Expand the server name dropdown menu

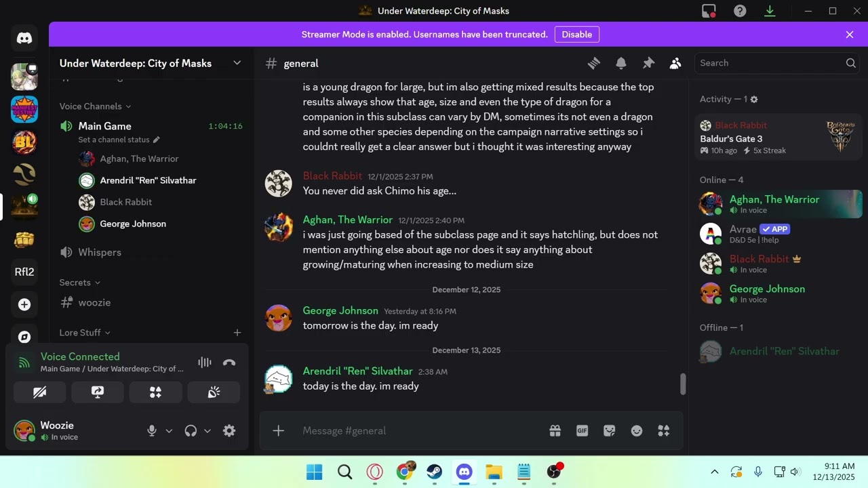point(237,63)
